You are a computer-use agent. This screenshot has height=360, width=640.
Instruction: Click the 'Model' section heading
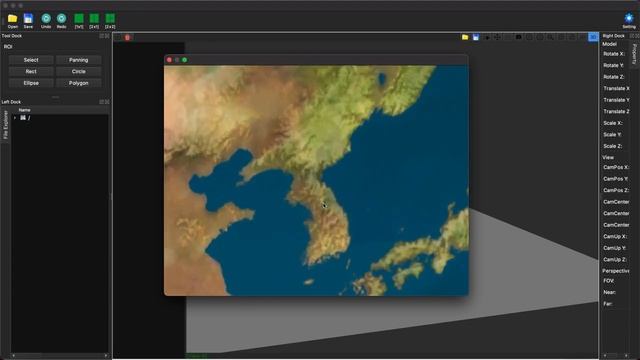click(609, 44)
